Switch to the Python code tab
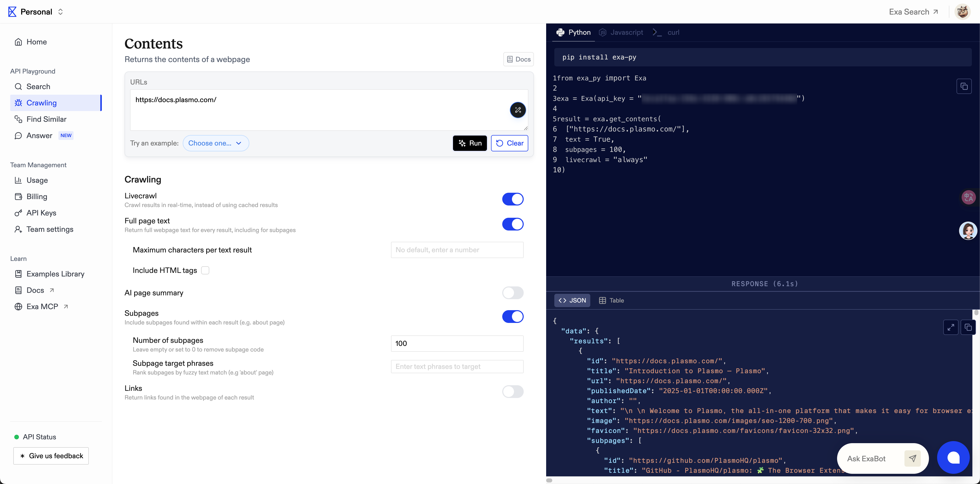 [573, 32]
